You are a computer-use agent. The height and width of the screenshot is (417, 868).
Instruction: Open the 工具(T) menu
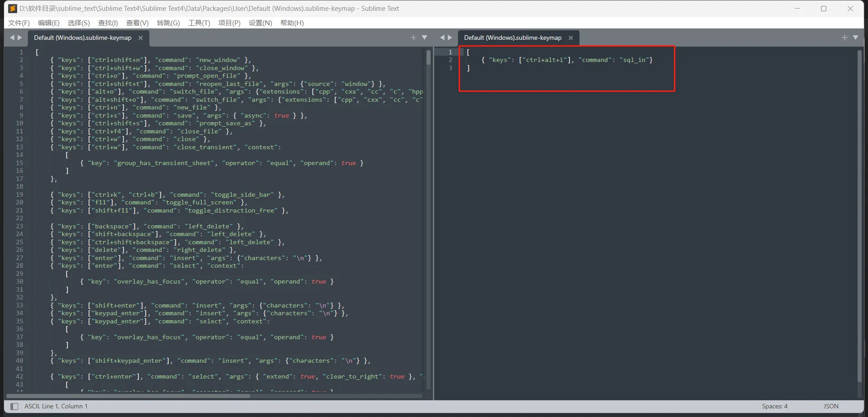coord(199,23)
